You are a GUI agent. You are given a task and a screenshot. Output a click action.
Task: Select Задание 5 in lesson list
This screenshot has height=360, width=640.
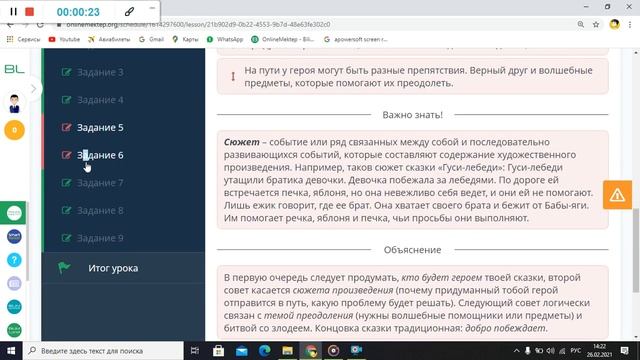tap(100, 128)
